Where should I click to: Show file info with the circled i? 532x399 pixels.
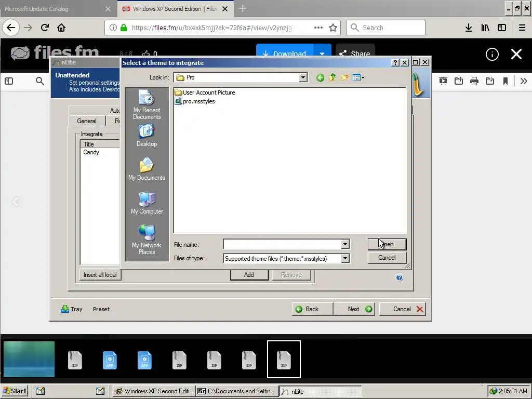[x=492, y=54]
